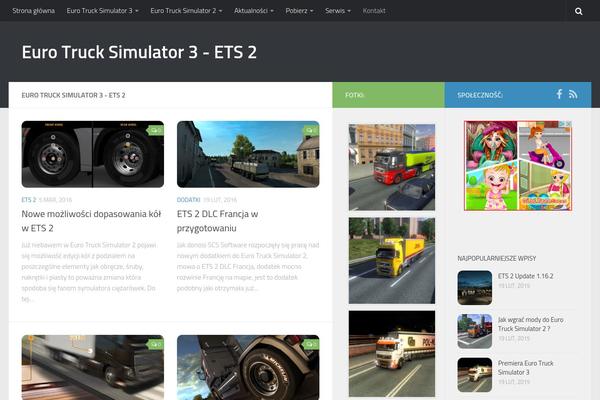Expand Euro Truck Simulator 2 menu

186,11
